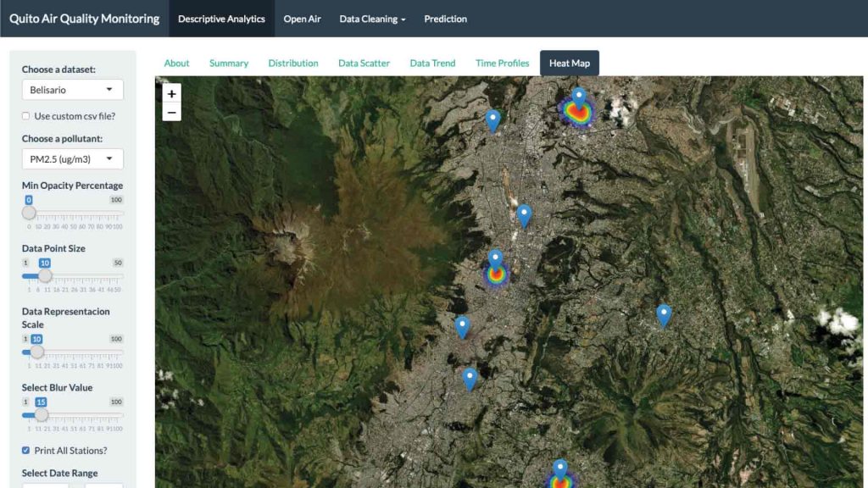Open the Data Cleaning navbar menu
868x488 pixels.
pos(372,19)
